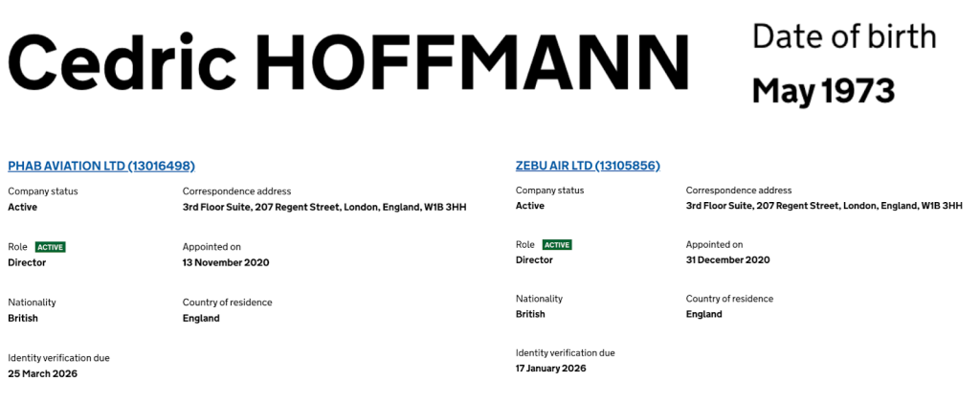Click the Active company status for ZEBU AIR
This screenshot has width=980, height=404.
click(x=530, y=206)
